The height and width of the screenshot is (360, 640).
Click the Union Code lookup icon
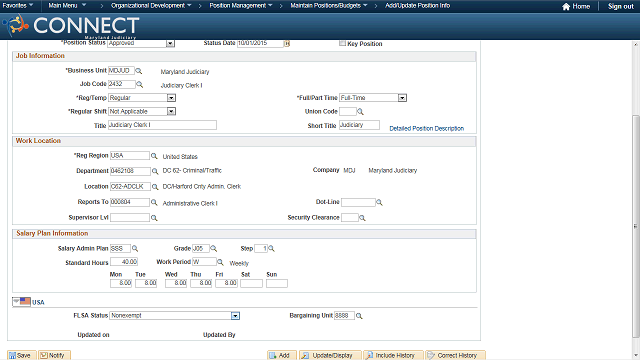coord(360,111)
